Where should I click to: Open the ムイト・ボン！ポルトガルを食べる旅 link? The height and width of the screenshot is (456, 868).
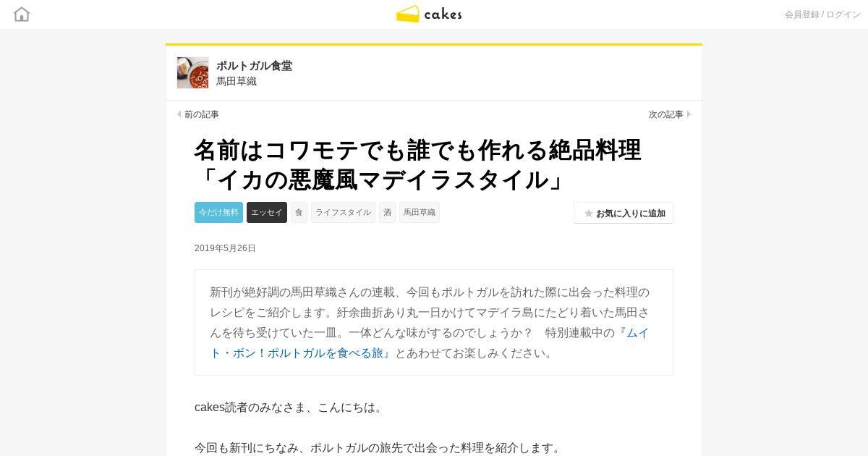(x=430, y=343)
